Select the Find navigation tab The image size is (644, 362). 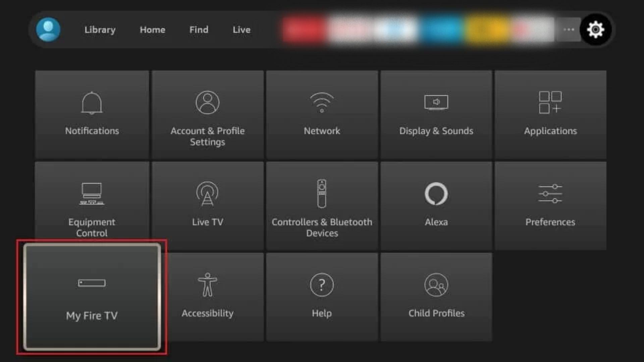pos(199,29)
